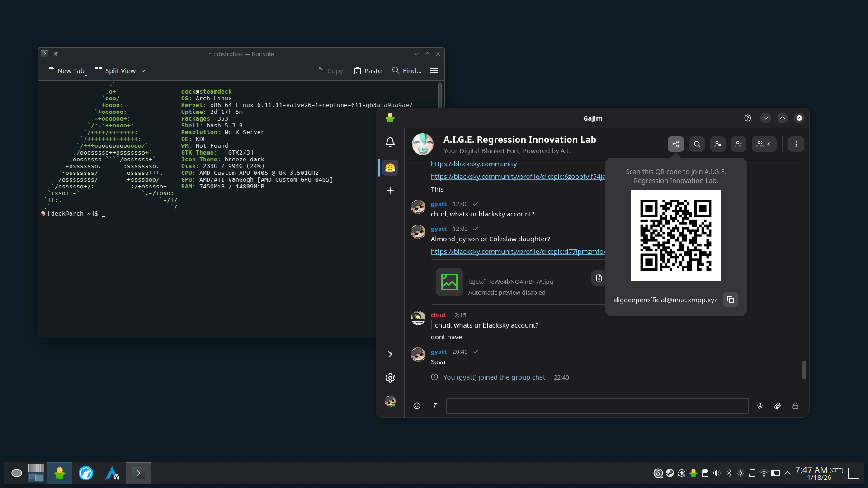Image resolution: width=868 pixels, height=488 pixels.
Task: Open the chat search icon
Action: pos(697,144)
